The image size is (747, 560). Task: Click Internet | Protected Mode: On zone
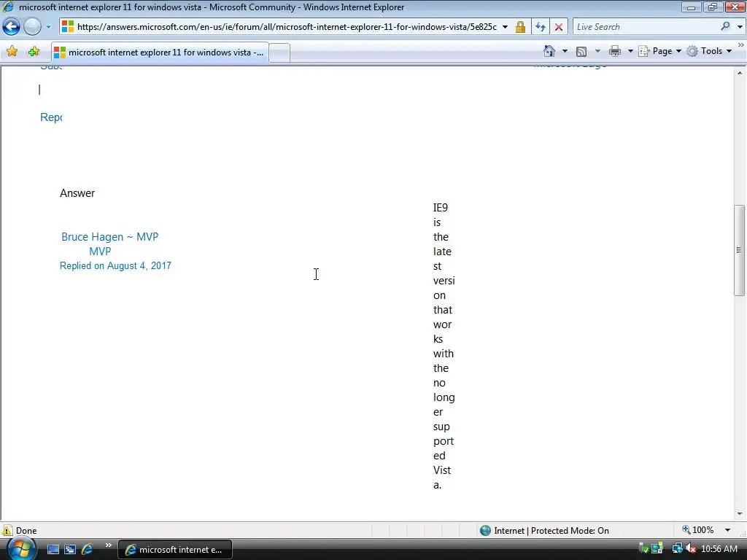pyautogui.click(x=544, y=531)
